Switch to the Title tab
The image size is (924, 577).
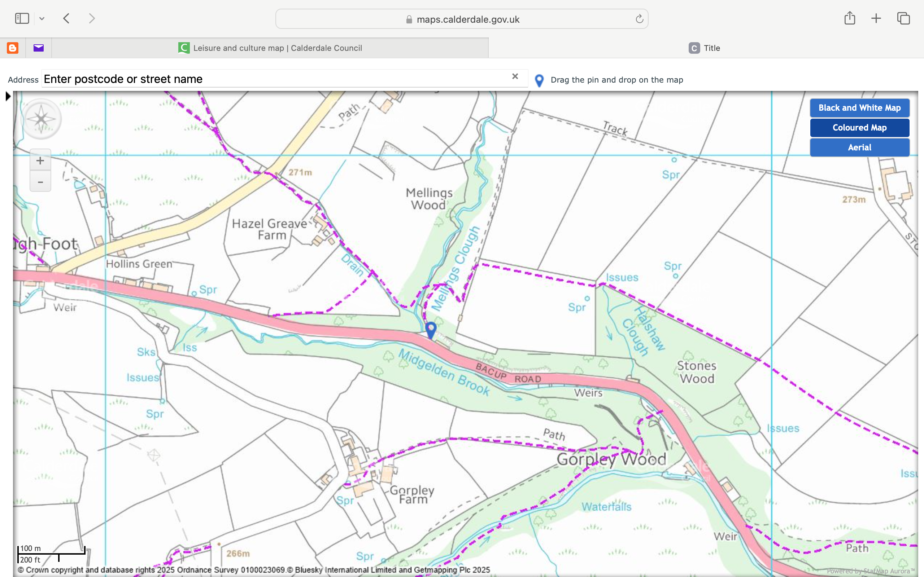(x=705, y=48)
